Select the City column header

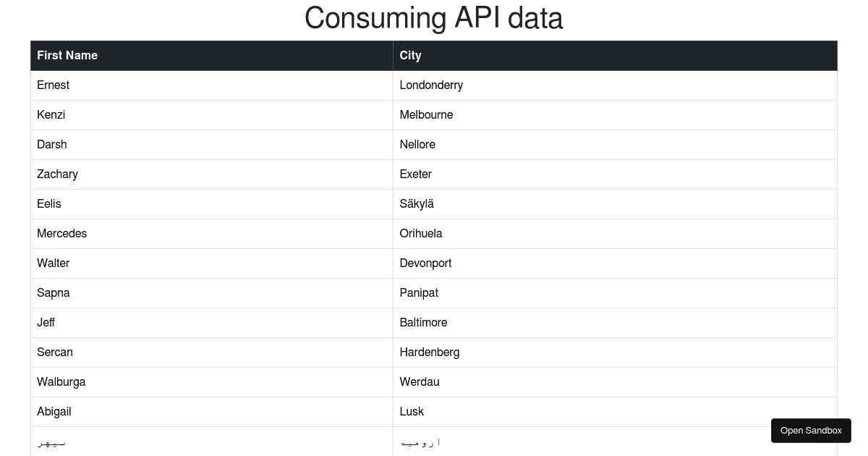pos(410,56)
